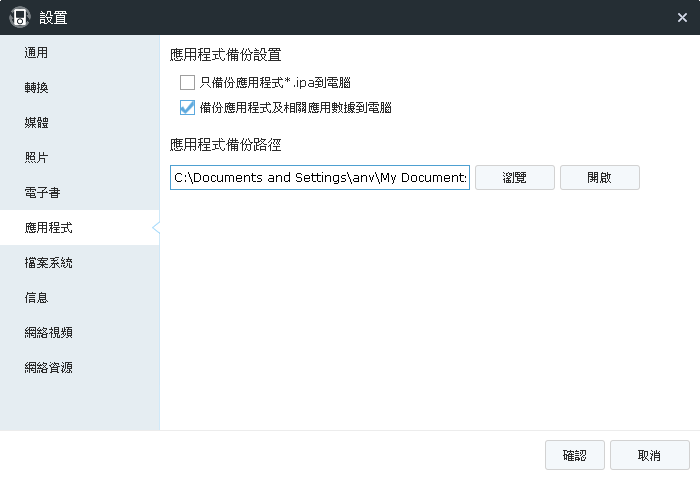Click the backup path text field
Screen dimensions: 700x480
click(x=319, y=178)
